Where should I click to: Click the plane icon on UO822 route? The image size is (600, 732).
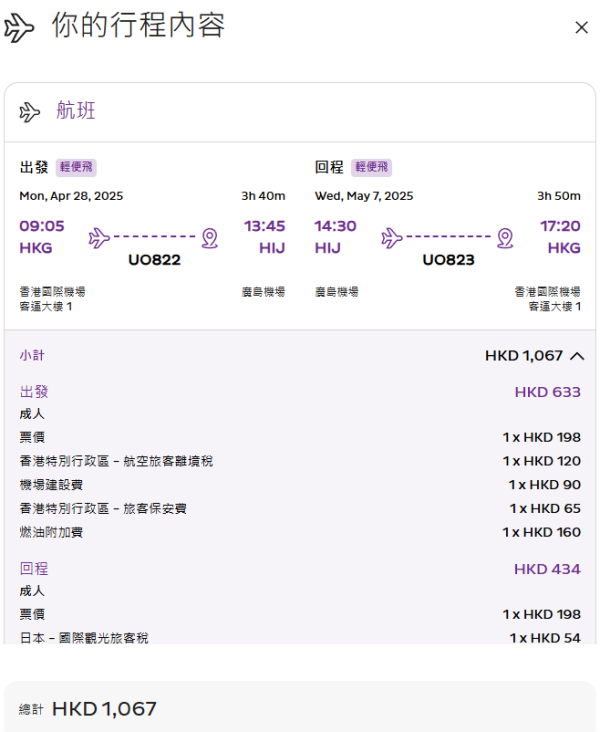pyautogui.click(x=99, y=238)
